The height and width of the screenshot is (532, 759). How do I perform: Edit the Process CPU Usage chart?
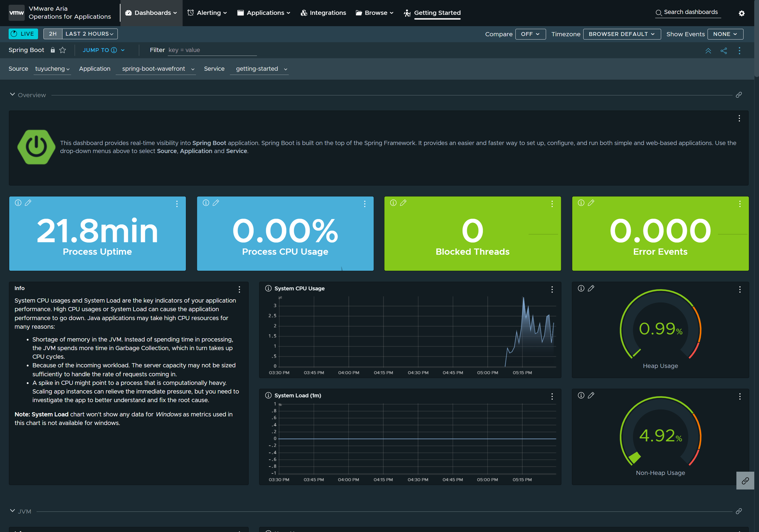point(216,203)
